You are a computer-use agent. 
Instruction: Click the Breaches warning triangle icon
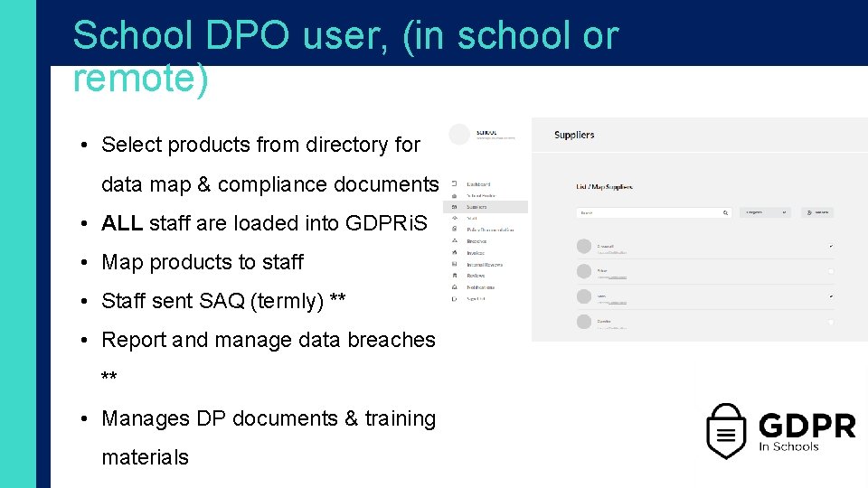tap(454, 240)
